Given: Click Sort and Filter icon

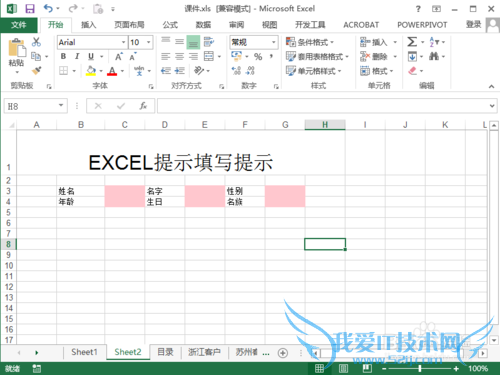Looking at the screenshot, I should coord(434,42).
